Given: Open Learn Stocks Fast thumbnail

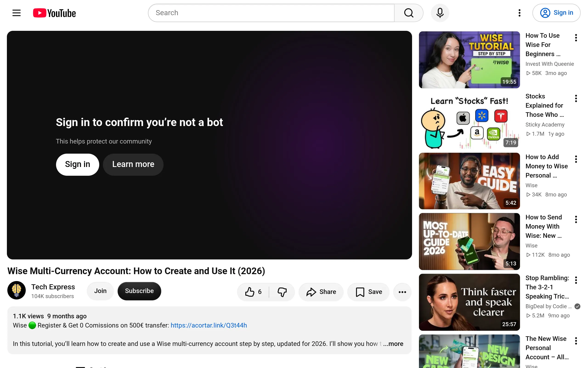Looking at the screenshot, I should (x=469, y=121).
